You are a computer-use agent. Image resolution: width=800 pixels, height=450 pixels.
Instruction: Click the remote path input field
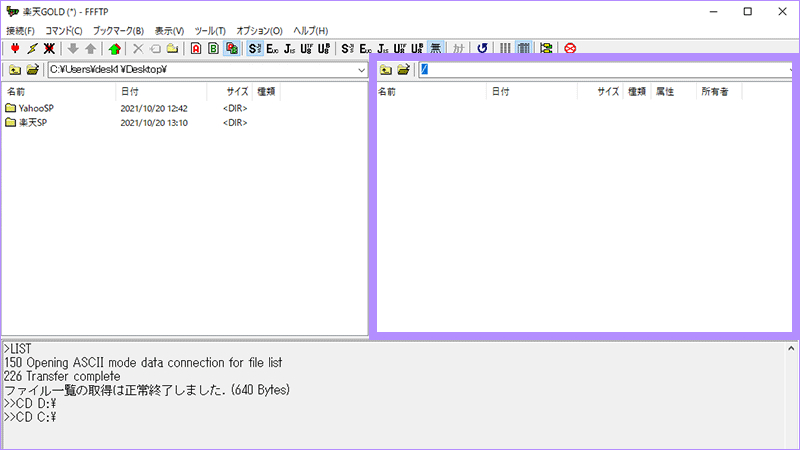[600, 69]
